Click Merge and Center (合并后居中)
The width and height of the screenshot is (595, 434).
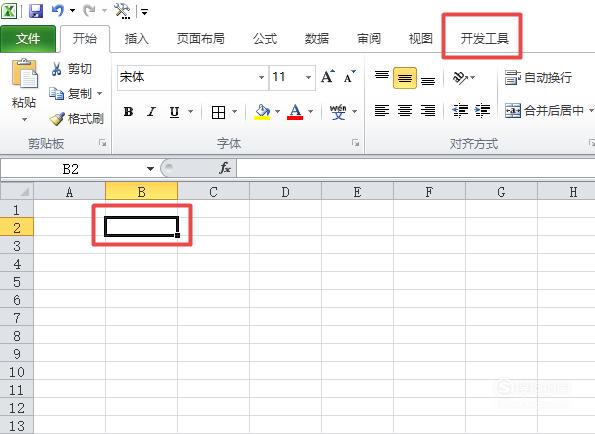pyautogui.click(x=544, y=111)
